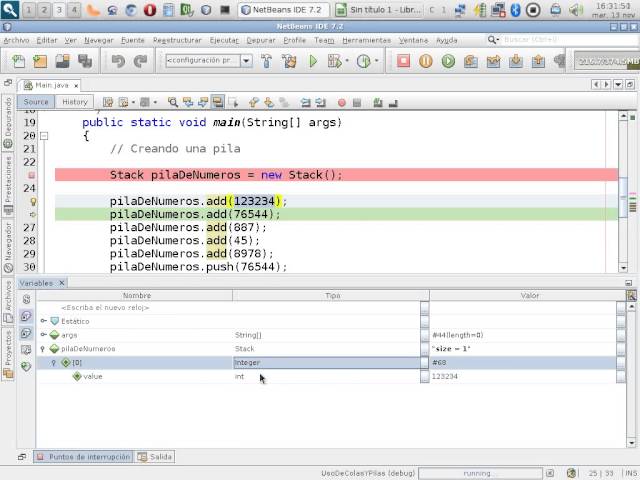The image size is (640, 480).
Task: Click the Profile Project clock icon
Action: [363, 61]
